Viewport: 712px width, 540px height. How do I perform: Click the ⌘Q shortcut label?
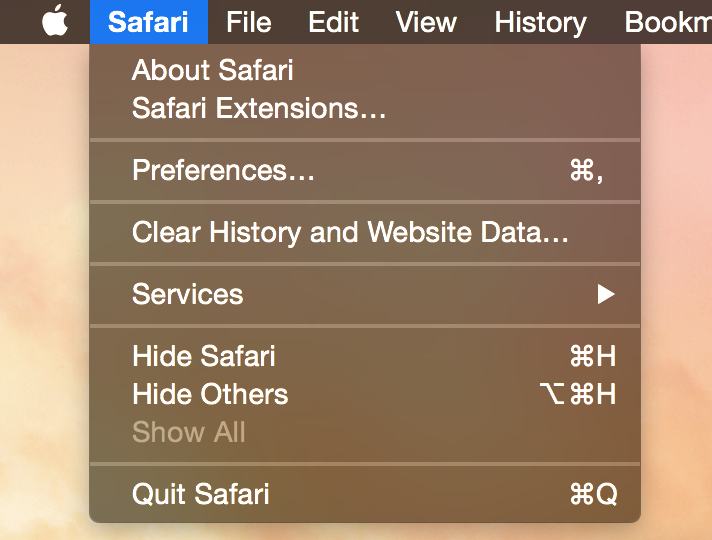(x=593, y=494)
